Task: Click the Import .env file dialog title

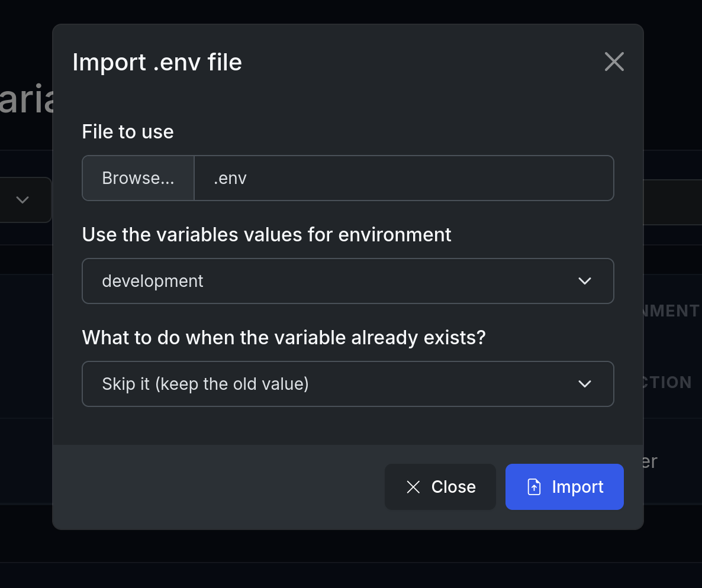Action: (x=157, y=62)
